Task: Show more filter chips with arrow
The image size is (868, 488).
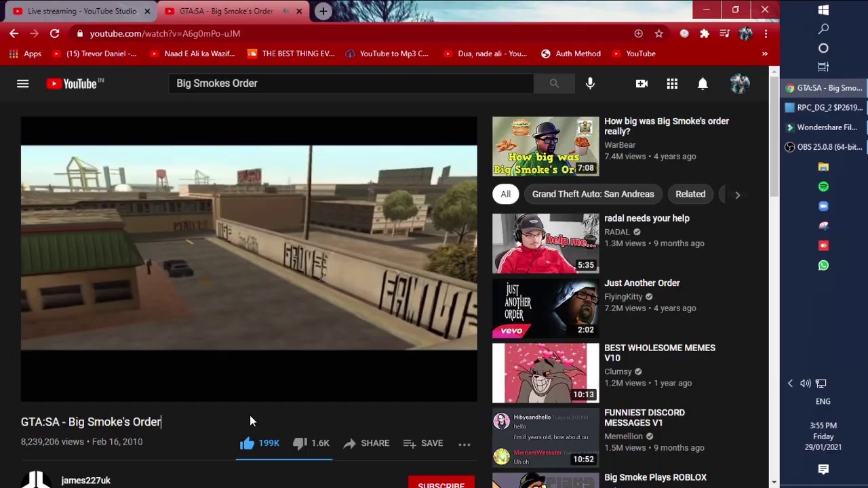Action: pyautogui.click(x=737, y=195)
